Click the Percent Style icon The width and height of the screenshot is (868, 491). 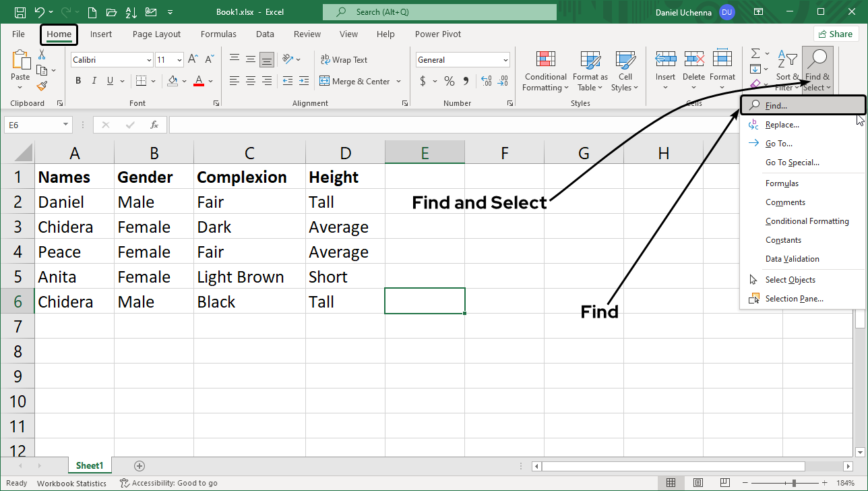(x=449, y=81)
